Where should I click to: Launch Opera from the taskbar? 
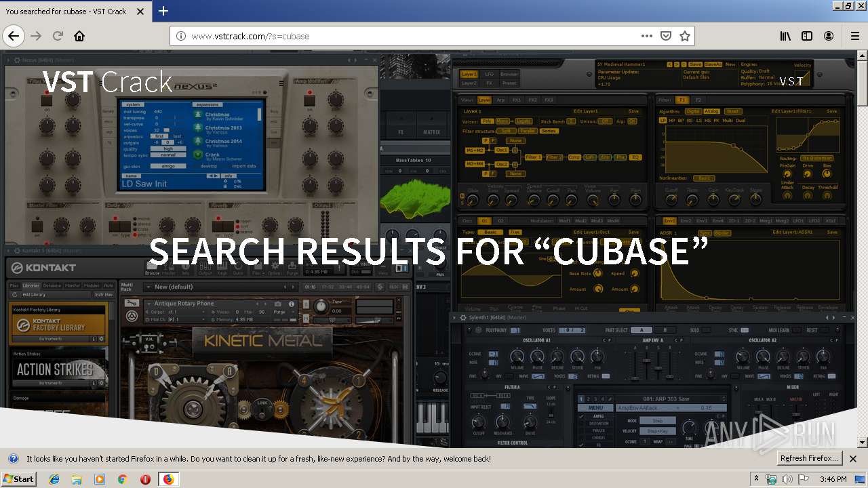click(x=145, y=479)
